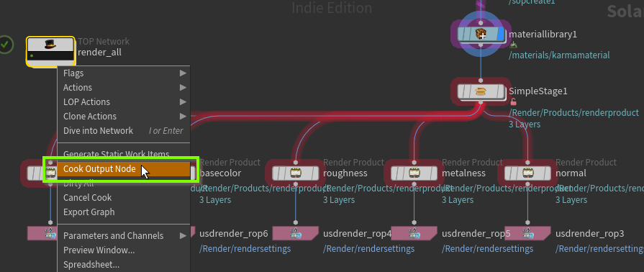
Task: Select Cancel Cook menu entry
Action: click(x=123, y=198)
